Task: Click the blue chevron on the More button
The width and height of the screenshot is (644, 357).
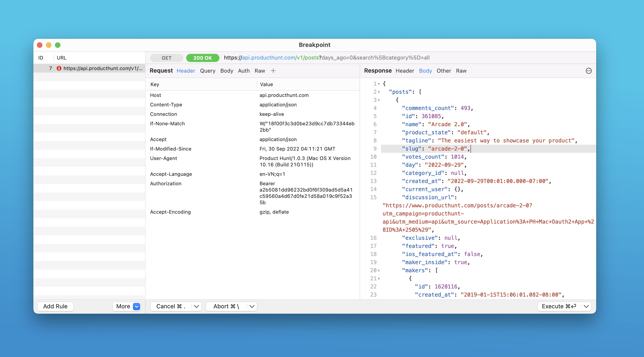Action: 136,306
